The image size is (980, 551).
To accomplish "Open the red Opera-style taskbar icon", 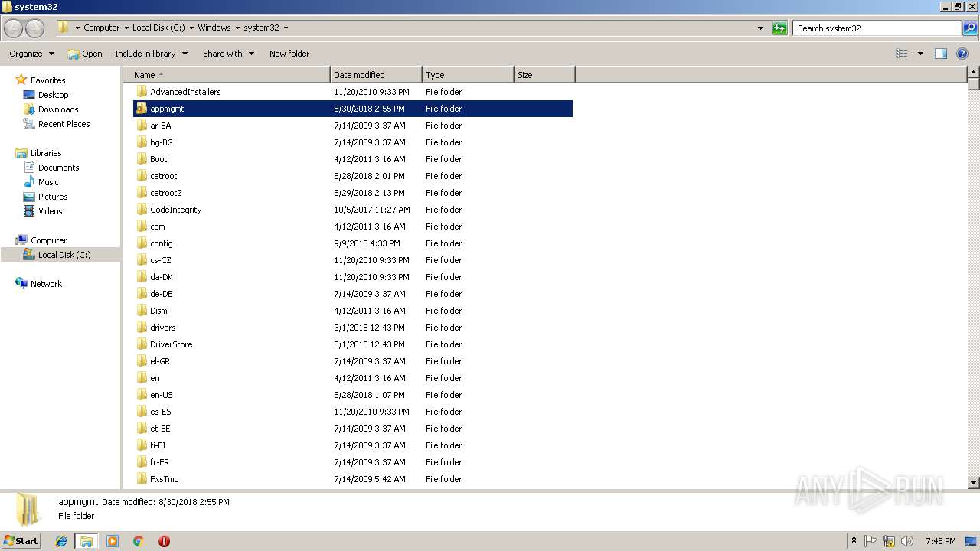I will tap(164, 541).
